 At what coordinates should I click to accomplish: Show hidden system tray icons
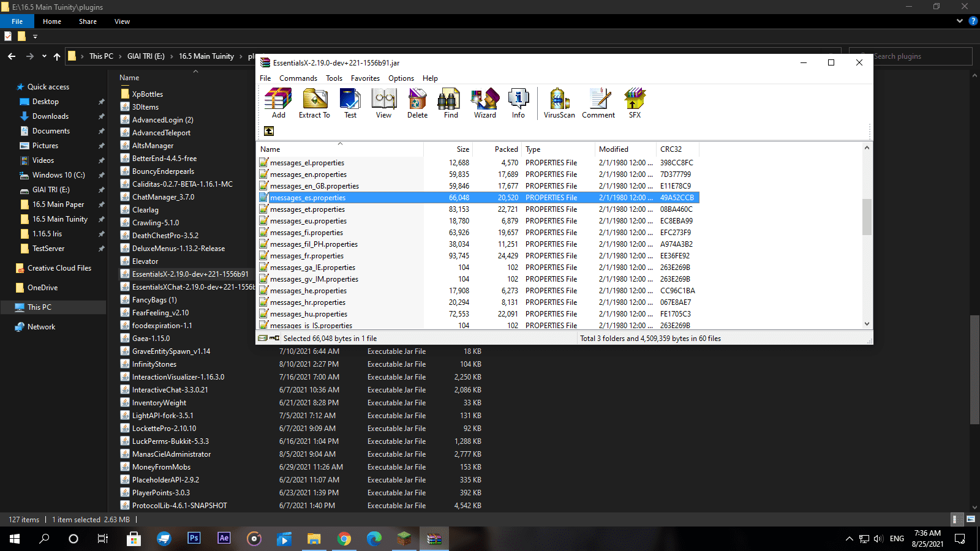pos(849,539)
